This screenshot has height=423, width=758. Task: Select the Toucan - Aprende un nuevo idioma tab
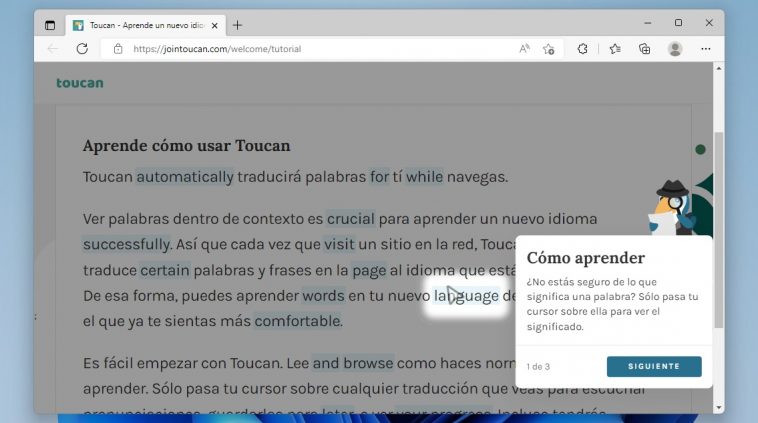tap(146, 25)
